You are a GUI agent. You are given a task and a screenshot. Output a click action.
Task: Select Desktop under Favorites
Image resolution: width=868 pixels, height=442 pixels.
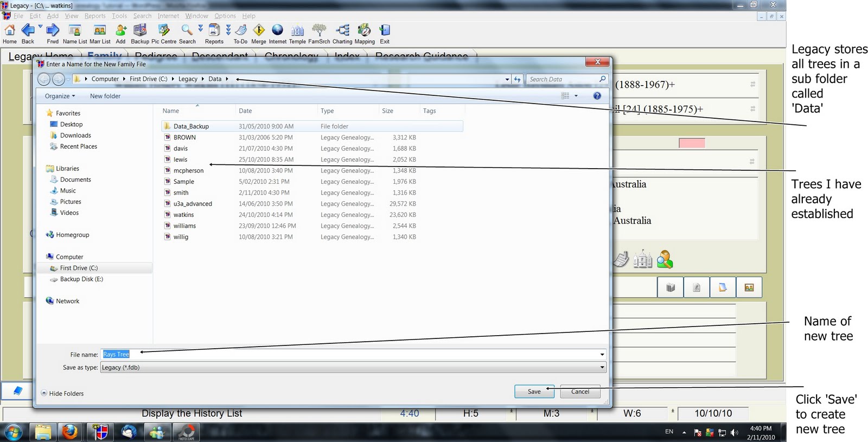[x=71, y=124]
